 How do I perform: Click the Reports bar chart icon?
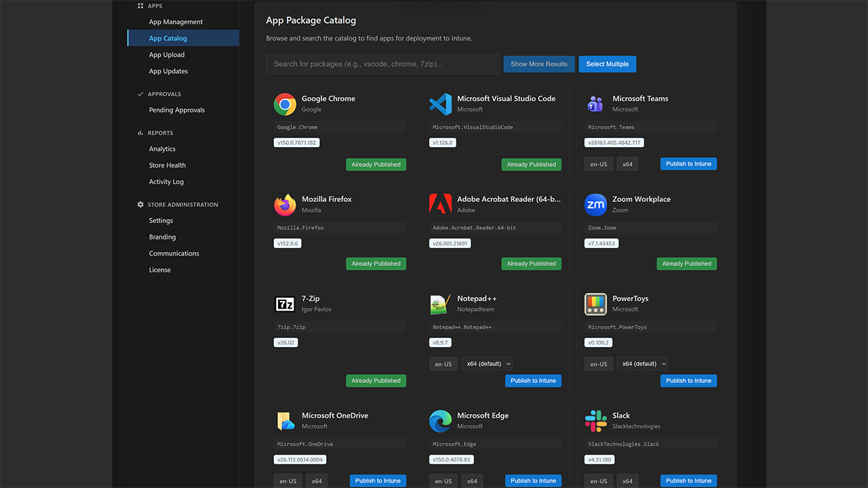pos(140,133)
